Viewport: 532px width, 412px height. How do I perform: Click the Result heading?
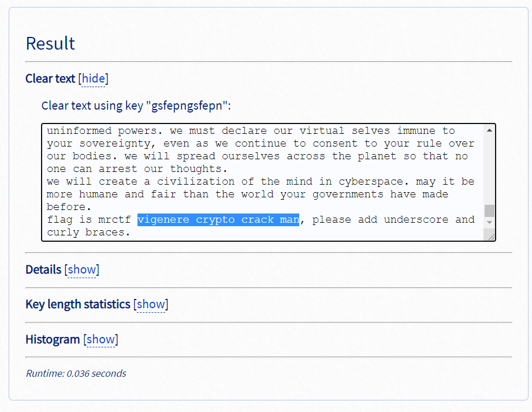tap(50, 43)
